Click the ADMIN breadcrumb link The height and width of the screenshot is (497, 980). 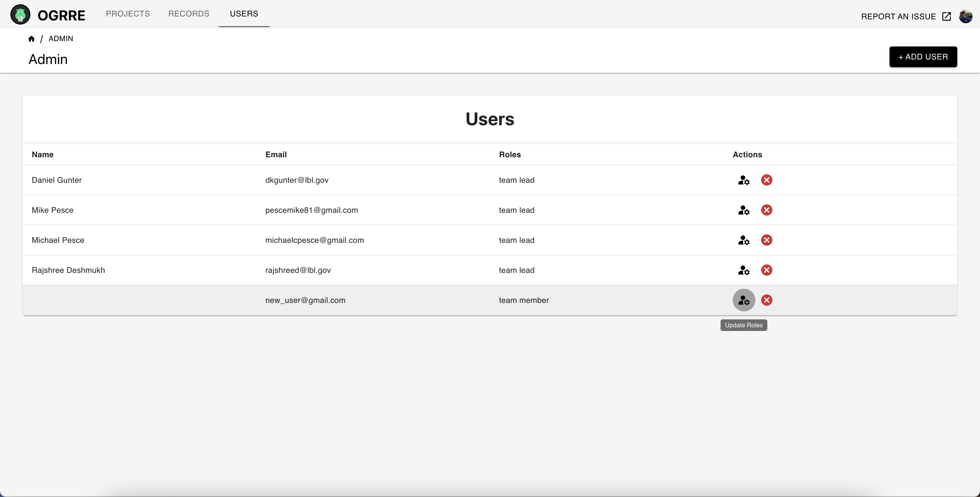pyautogui.click(x=61, y=39)
